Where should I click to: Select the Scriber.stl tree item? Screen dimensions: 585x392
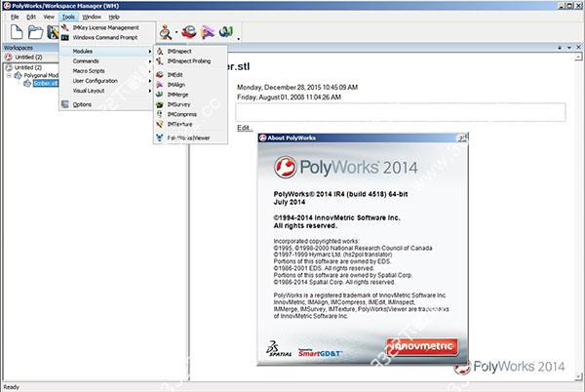point(46,83)
